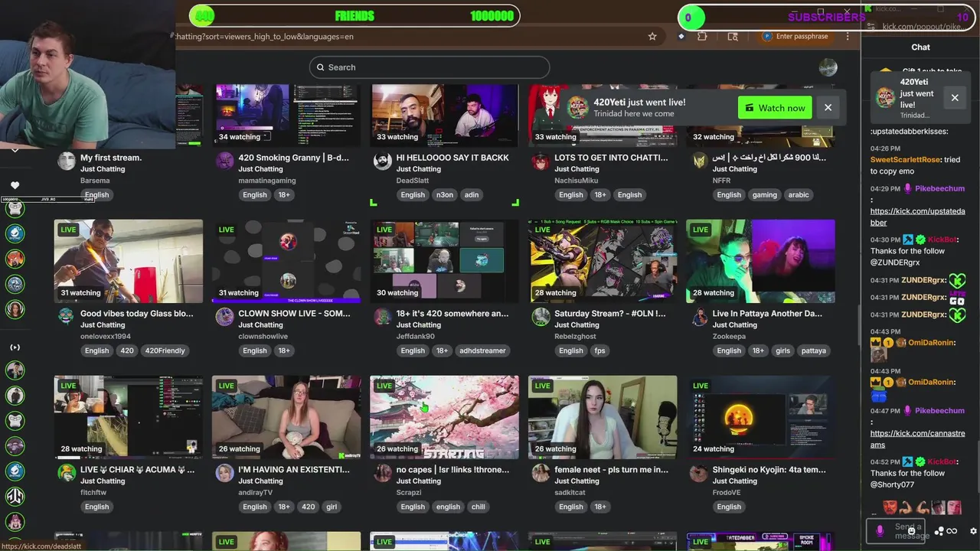
Task: Click the bubbles icon in chat bar
Action: point(939,531)
